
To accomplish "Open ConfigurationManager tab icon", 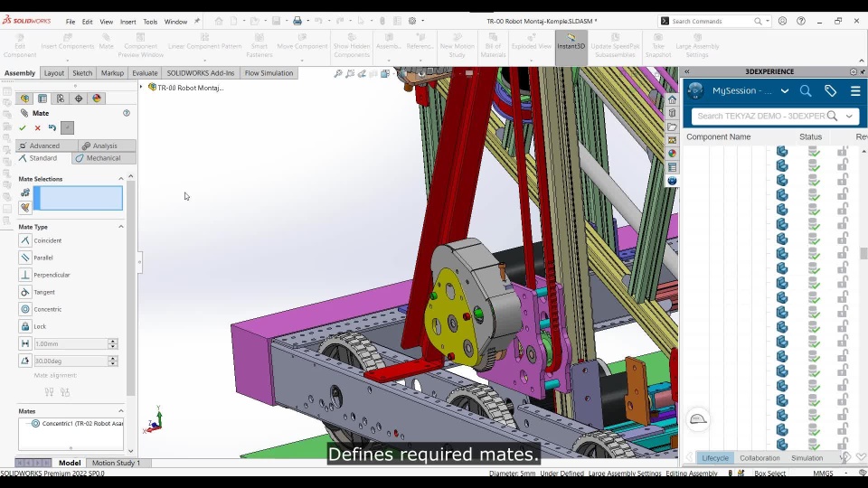I will (61, 99).
